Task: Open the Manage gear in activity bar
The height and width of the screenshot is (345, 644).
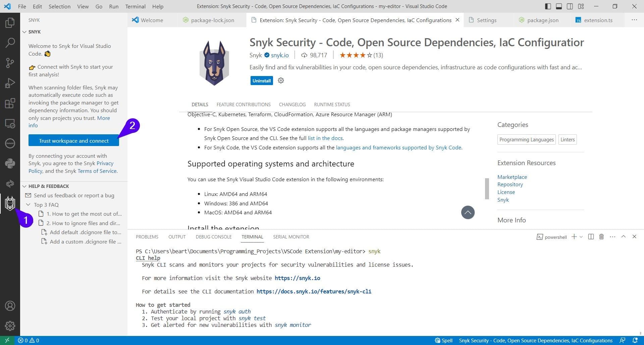Action: [x=10, y=326]
